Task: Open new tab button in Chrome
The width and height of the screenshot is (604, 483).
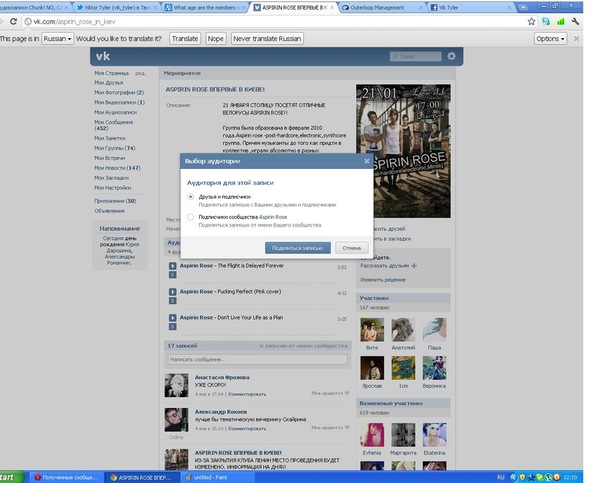Action: click(523, 7)
